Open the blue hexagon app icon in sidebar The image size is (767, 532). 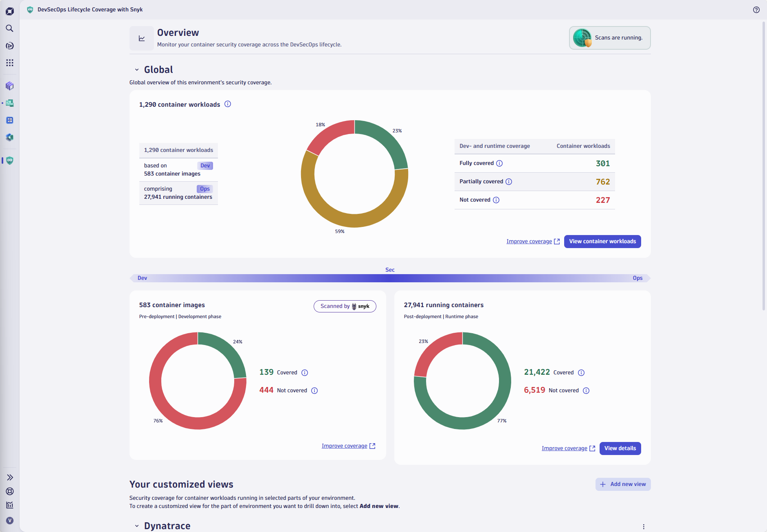(x=10, y=137)
